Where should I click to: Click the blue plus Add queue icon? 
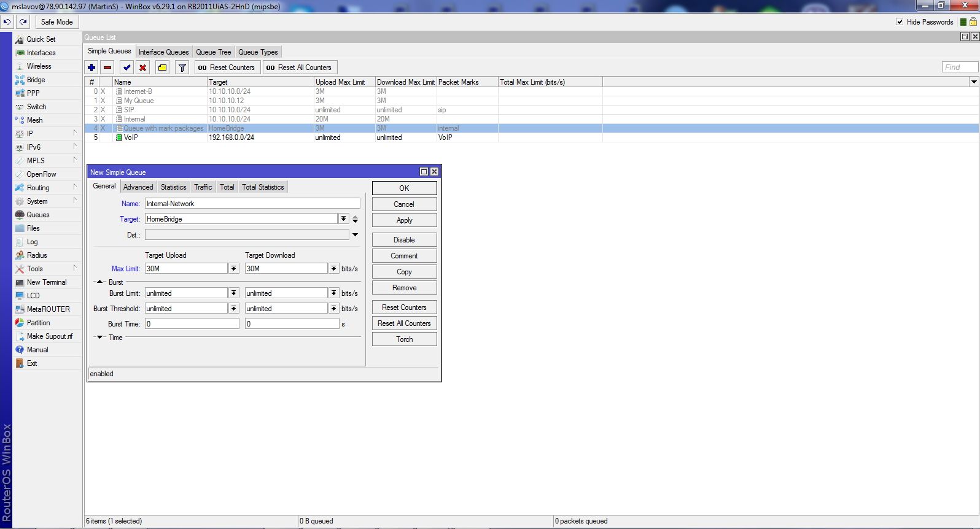click(x=91, y=68)
